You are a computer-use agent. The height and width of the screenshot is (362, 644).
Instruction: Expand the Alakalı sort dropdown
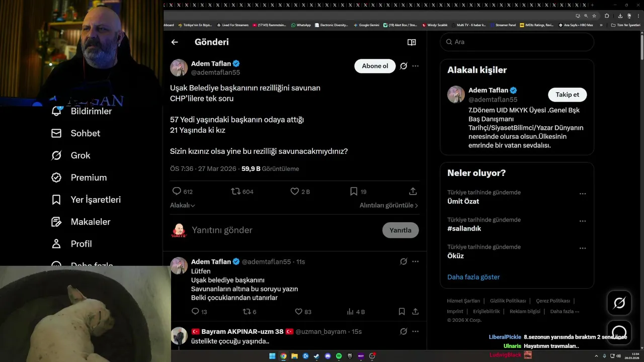point(183,205)
